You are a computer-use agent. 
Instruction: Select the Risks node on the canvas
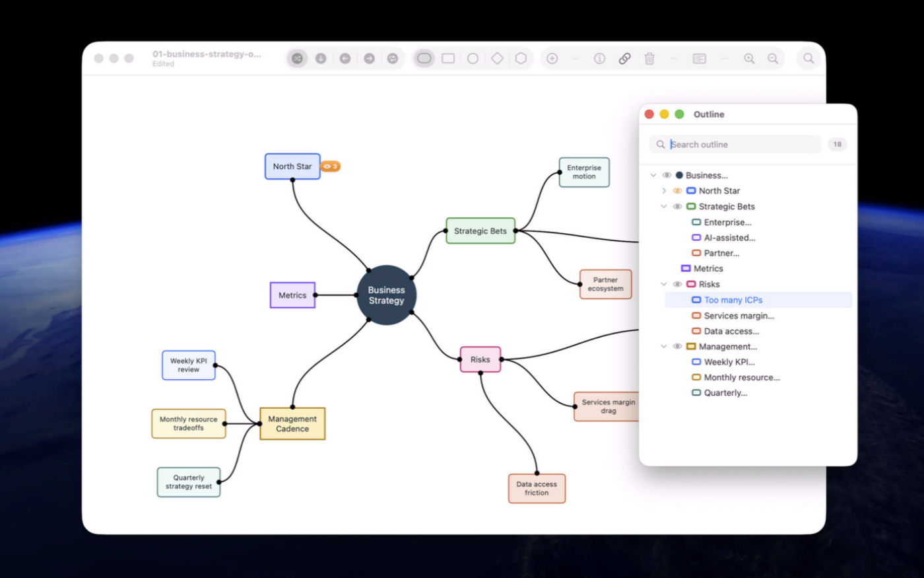(480, 359)
